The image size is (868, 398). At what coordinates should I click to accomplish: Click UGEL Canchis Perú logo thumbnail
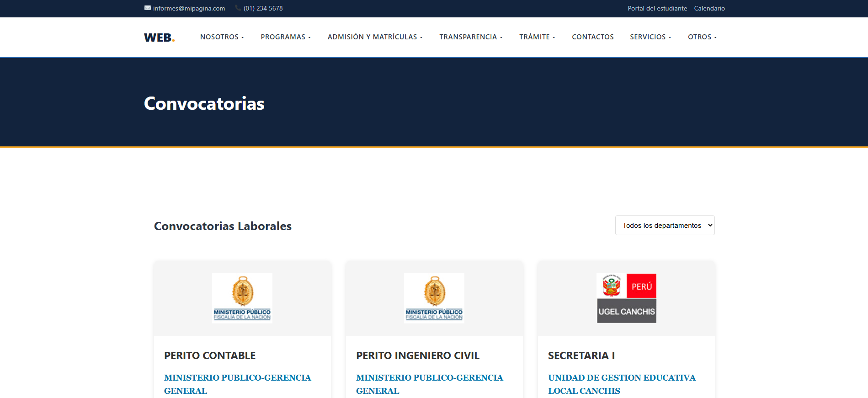pos(627,298)
